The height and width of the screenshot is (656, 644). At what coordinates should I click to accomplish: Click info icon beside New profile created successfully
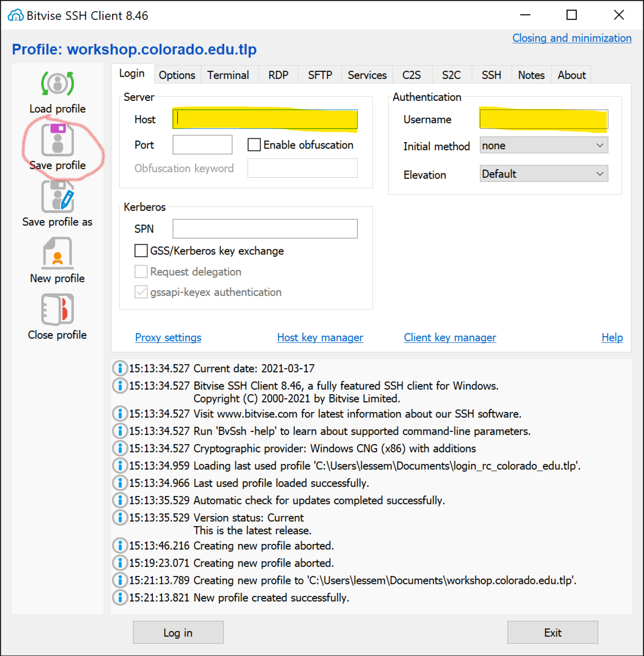point(120,598)
